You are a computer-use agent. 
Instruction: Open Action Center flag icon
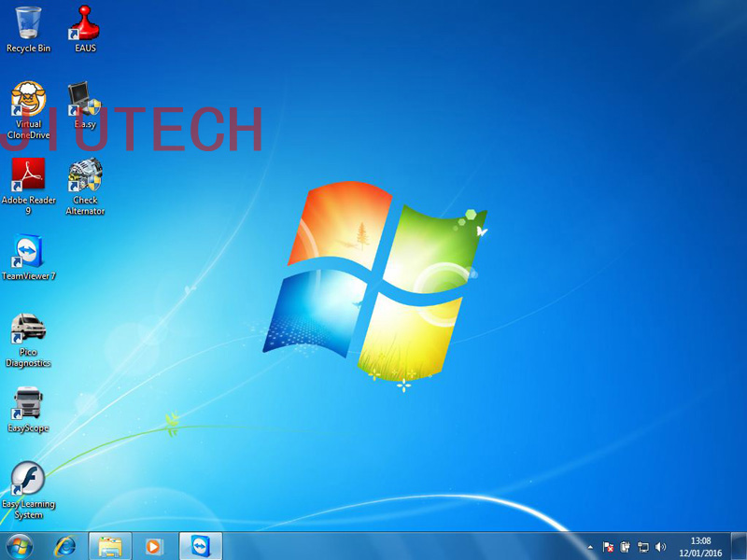click(608, 547)
